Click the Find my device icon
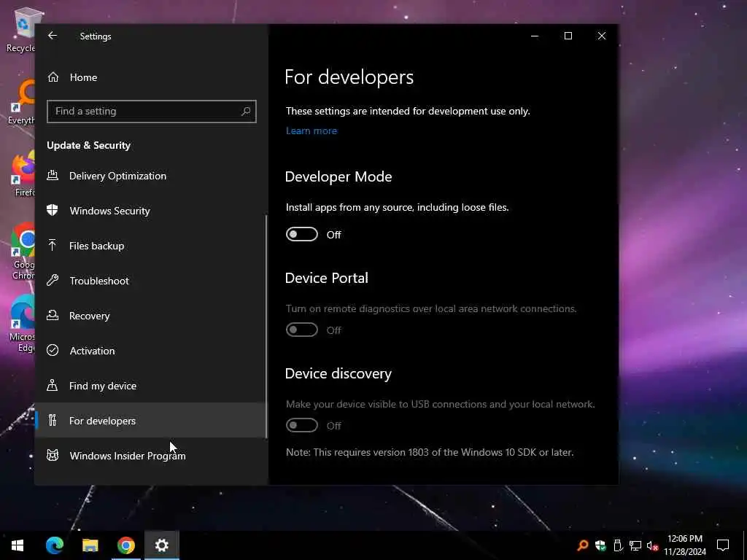Image resolution: width=747 pixels, height=560 pixels. pyautogui.click(x=53, y=385)
